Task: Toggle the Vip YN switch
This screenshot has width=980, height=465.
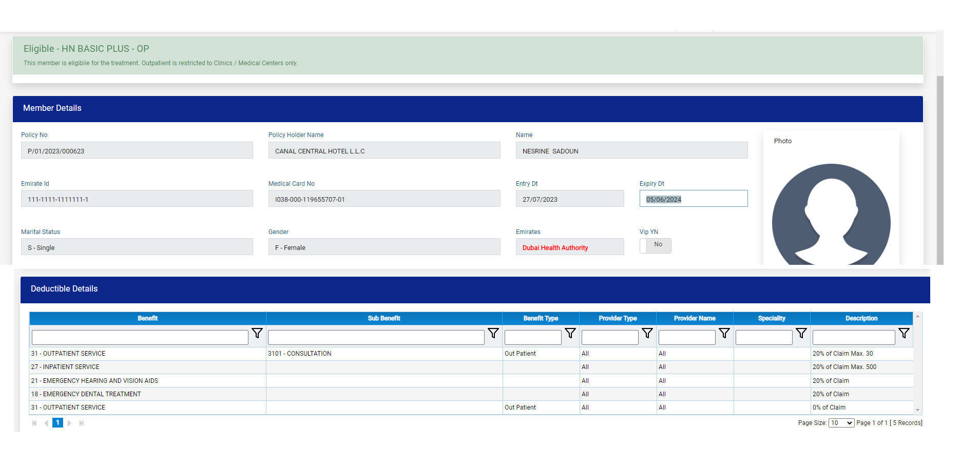Action: (x=655, y=245)
